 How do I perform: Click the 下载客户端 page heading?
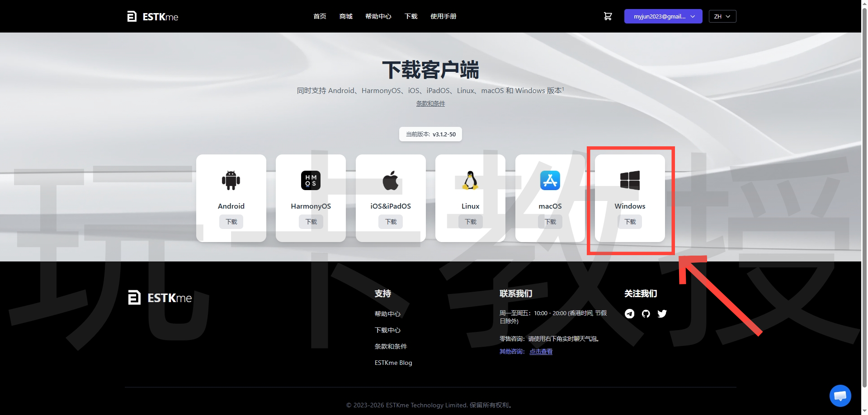pos(430,70)
